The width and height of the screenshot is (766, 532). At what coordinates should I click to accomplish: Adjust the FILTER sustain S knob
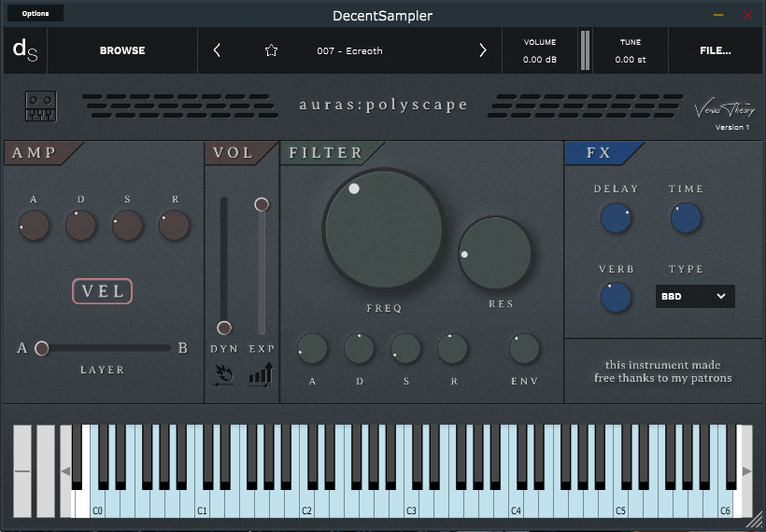[x=405, y=348]
